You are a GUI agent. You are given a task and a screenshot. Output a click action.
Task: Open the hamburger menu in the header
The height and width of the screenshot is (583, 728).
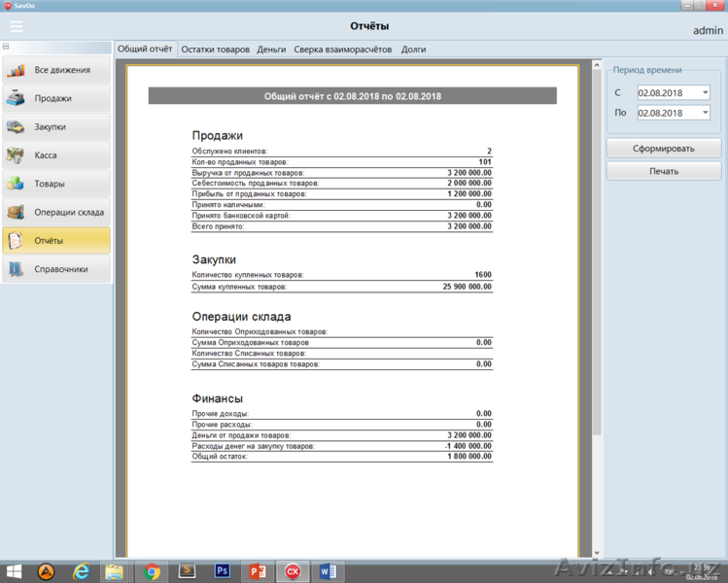(x=16, y=26)
